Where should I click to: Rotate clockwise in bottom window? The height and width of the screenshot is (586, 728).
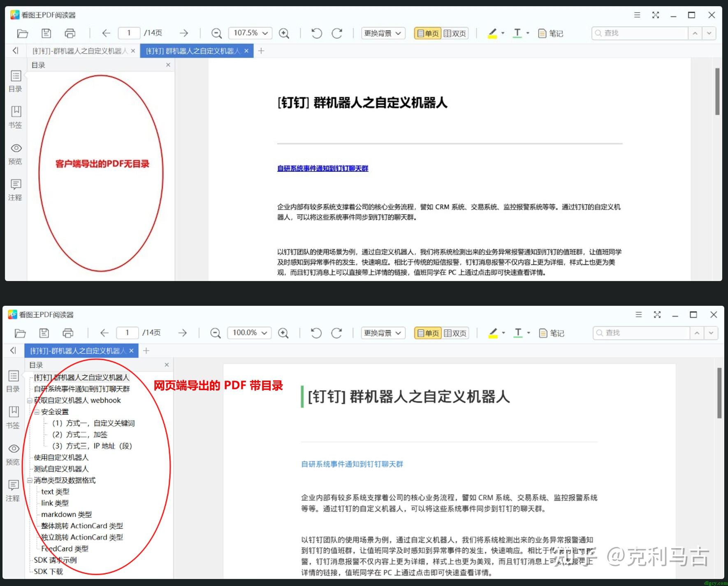(x=336, y=333)
